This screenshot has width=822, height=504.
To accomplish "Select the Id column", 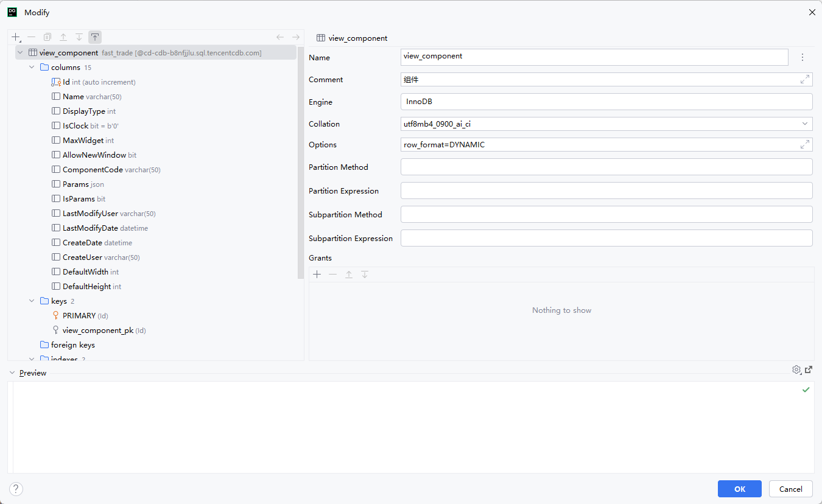I will [93, 82].
